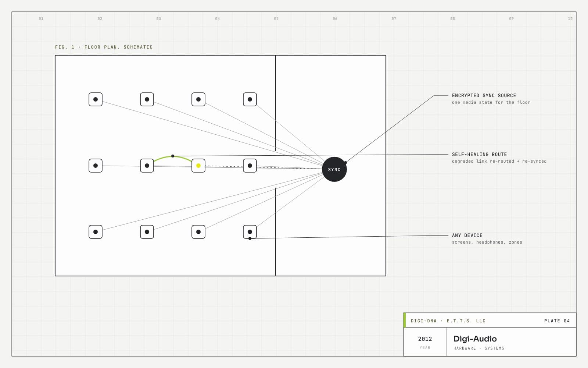The width and height of the screenshot is (588, 368).
Task: Select the middle-row device node right of the yellow one
Action: (250, 166)
